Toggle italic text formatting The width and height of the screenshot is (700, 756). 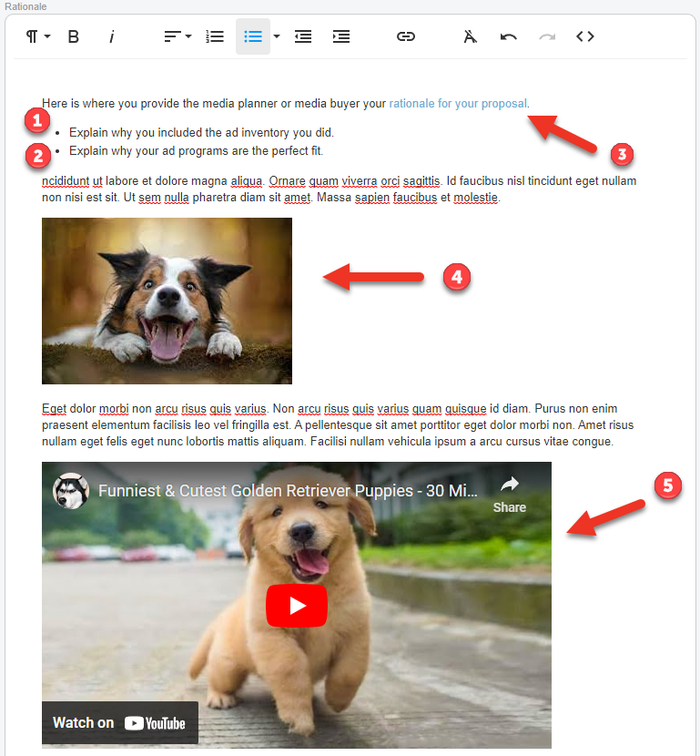pos(112,36)
